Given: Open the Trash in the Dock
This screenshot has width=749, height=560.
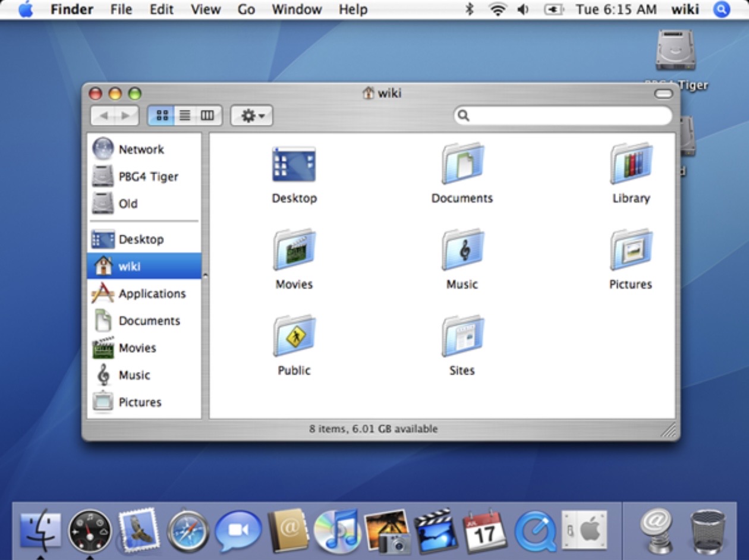Looking at the screenshot, I should pyautogui.click(x=707, y=531).
